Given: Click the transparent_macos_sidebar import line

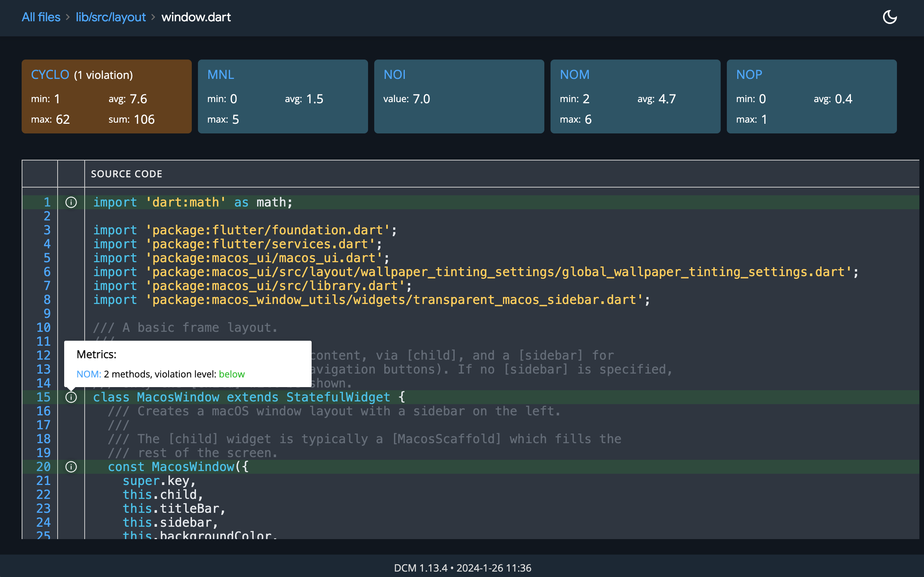Looking at the screenshot, I should click(372, 300).
